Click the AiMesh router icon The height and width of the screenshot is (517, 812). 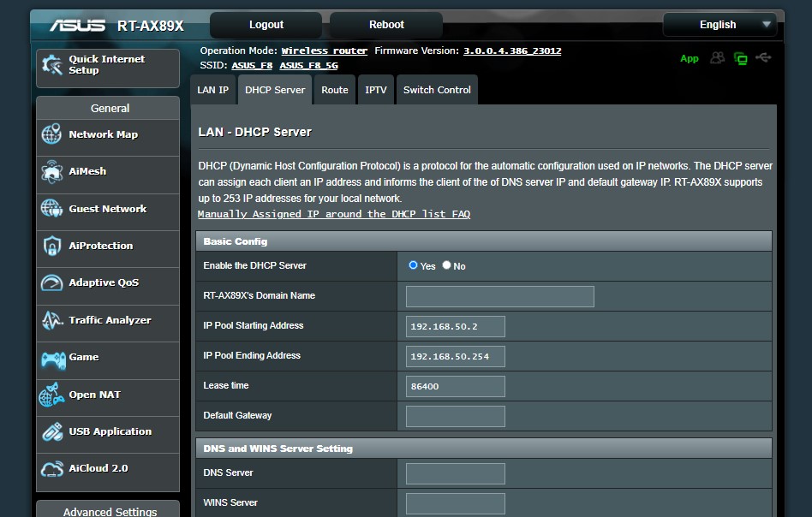pyautogui.click(x=51, y=171)
